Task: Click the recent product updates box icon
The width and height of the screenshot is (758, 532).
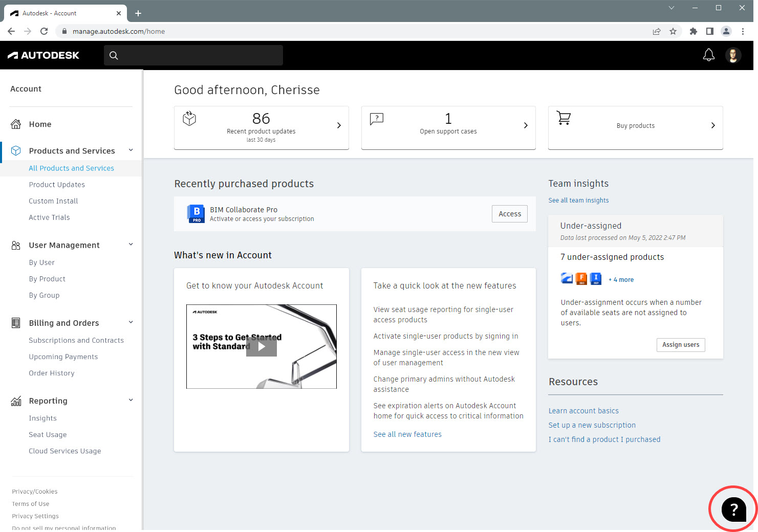Action: click(189, 118)
